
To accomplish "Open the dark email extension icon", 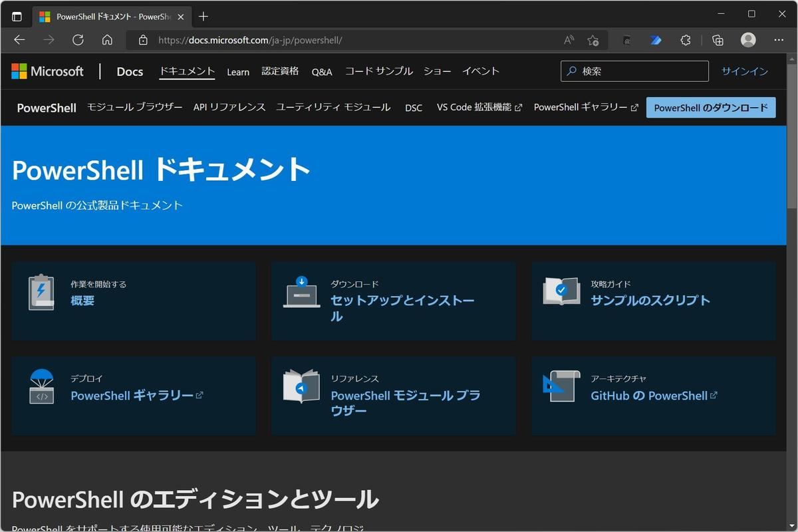I will pos(626,40).
